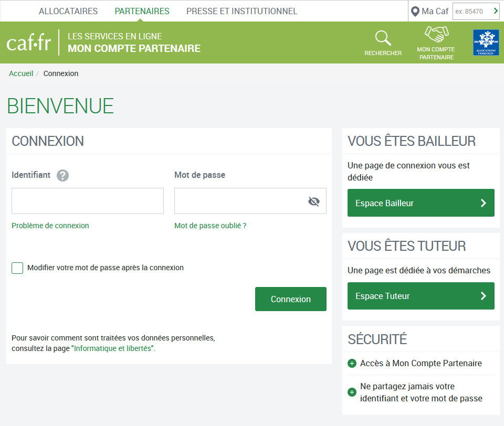Click the Ma Caf location pin icon
The width and height of the screenshot is (504, 426).
point(416,10)
